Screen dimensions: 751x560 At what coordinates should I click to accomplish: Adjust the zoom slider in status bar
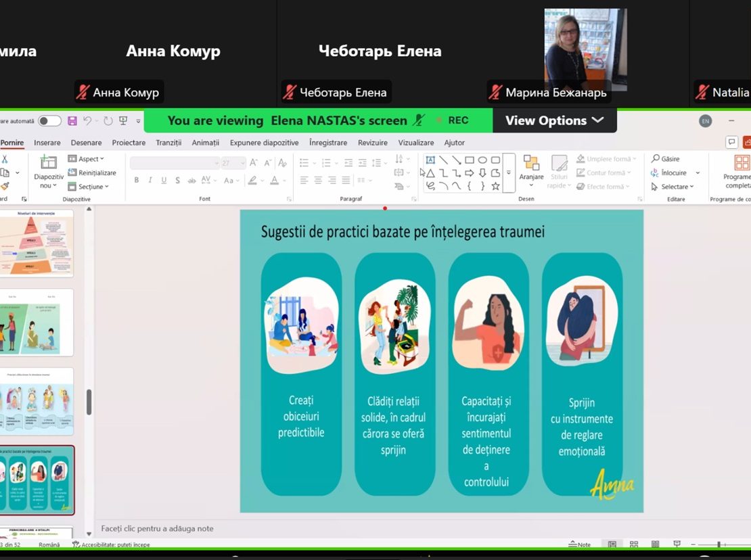click(719, 544)
